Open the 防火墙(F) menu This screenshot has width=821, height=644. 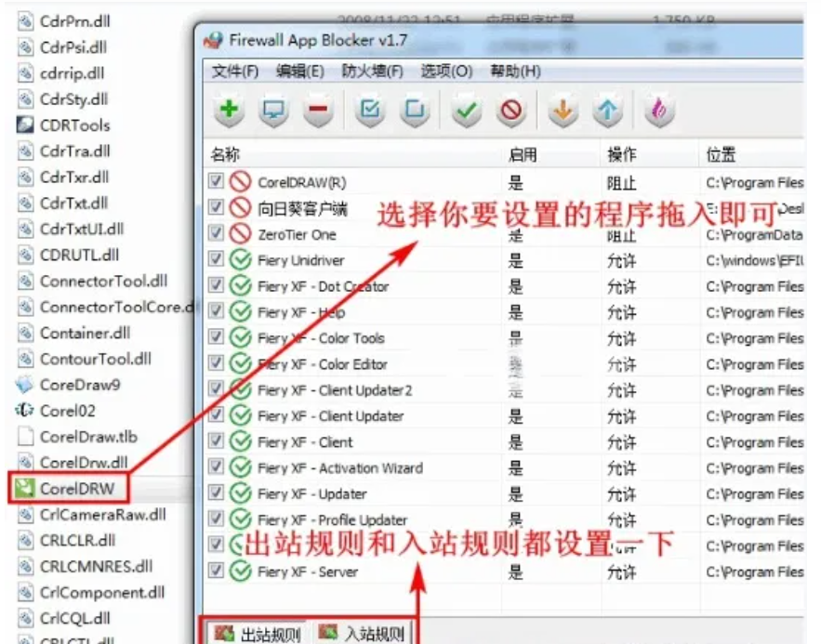click(372, 72)
